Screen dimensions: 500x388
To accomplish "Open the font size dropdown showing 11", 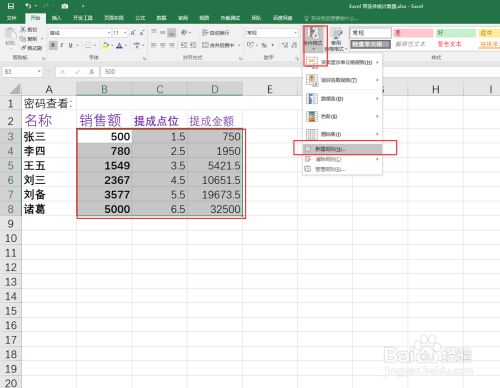I will 125,33.
